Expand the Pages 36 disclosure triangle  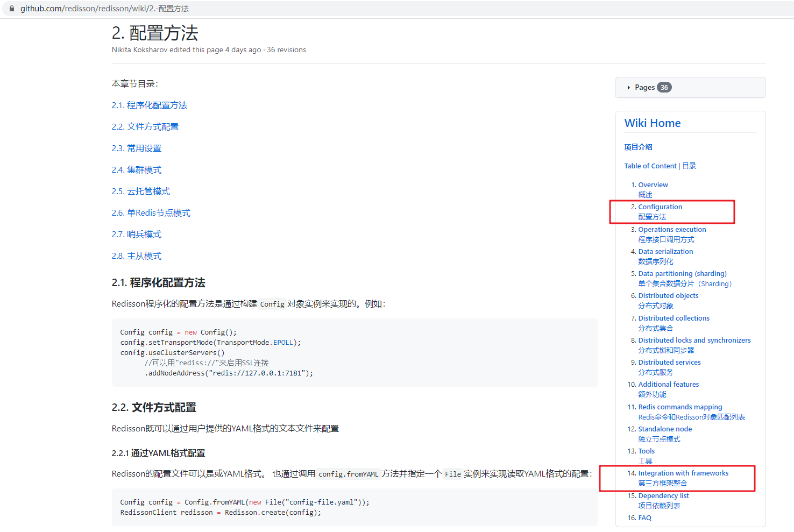[x=628, y=88]
